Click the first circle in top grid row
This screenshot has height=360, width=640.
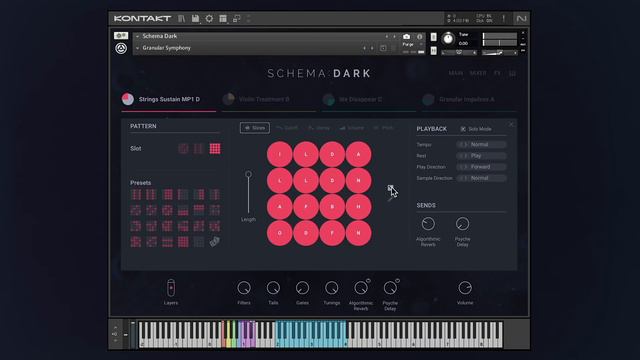click(x=280, y=154)
